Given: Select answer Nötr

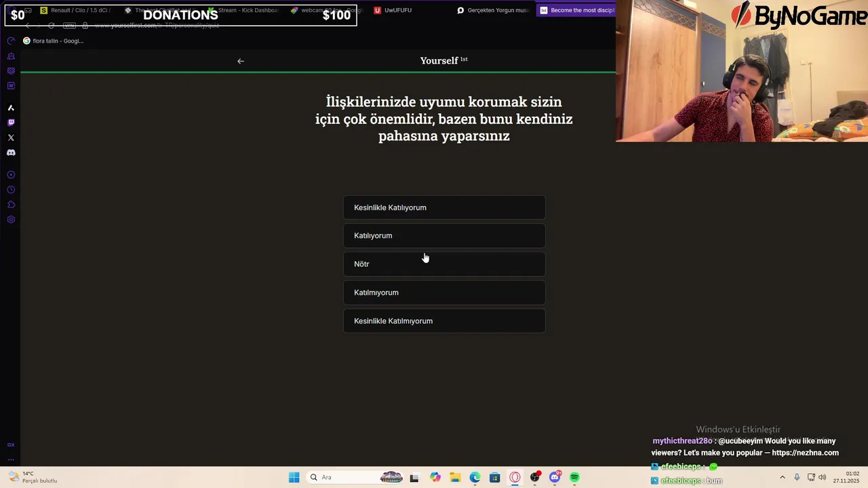Looking at the screenshot, I should 444,264.
